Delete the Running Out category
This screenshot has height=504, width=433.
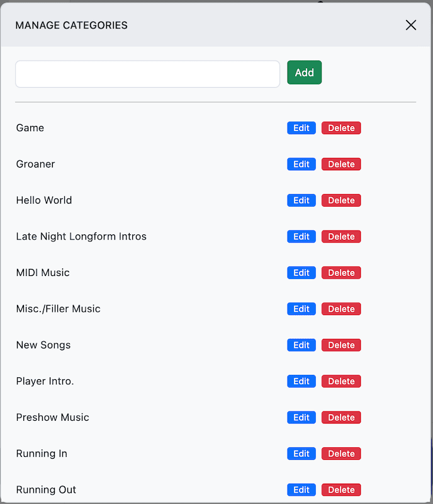[x=341, y=490]
